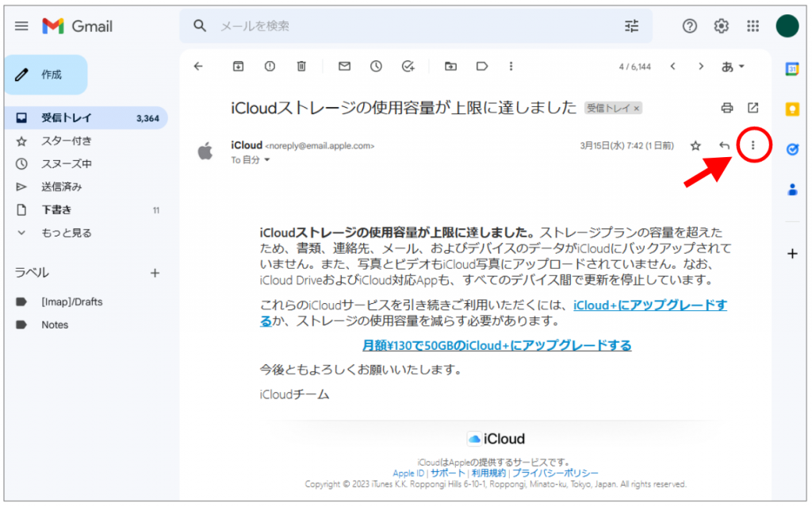Open the Apple ID footer link
This screenshot has width=812, height=507.
coord(408,474)
